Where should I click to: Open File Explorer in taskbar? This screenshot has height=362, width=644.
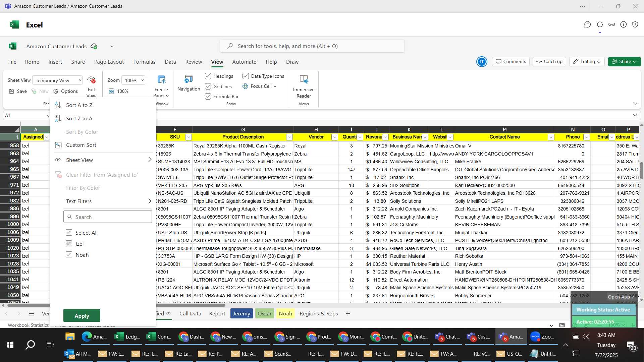click(x=70, y=337)
